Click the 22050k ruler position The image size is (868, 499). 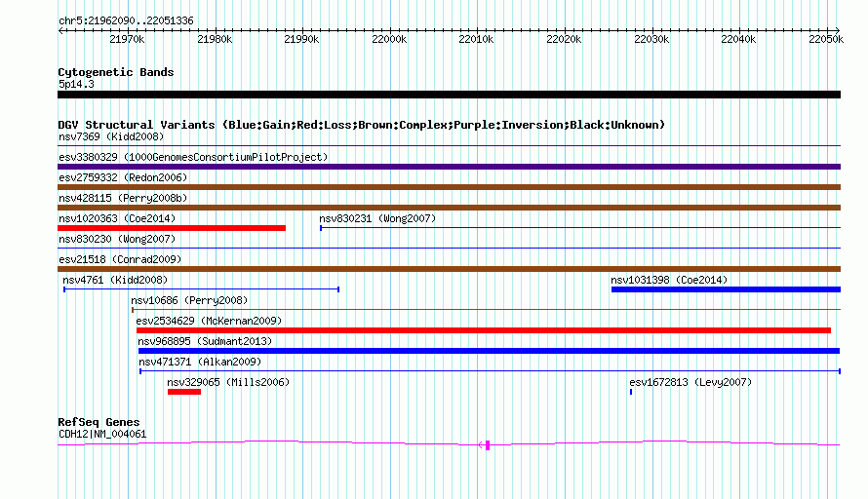826,39
